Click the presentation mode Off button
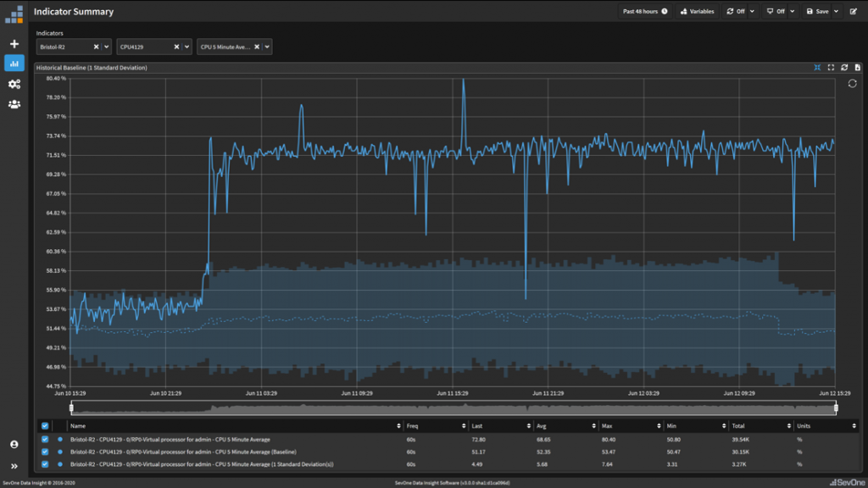 [776, 11]
